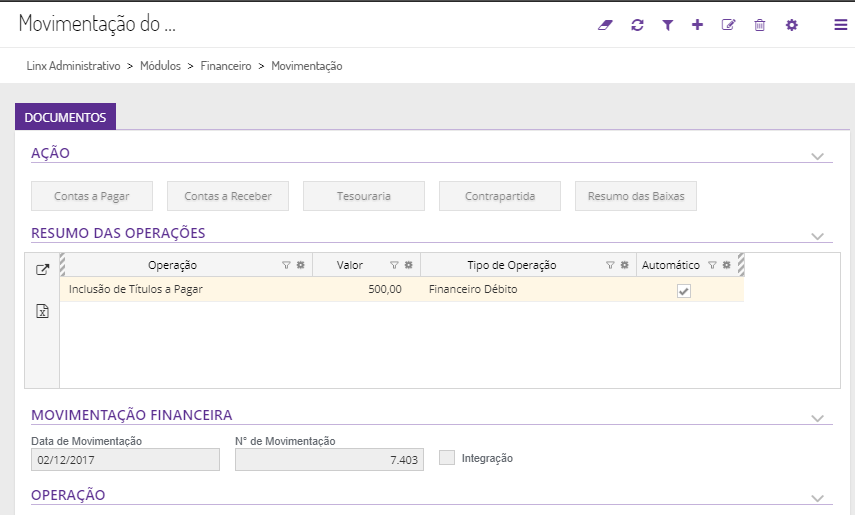Open the header settings gear
Screen dimensions: 855x515
pyautogui.click(x=792, y=25)
